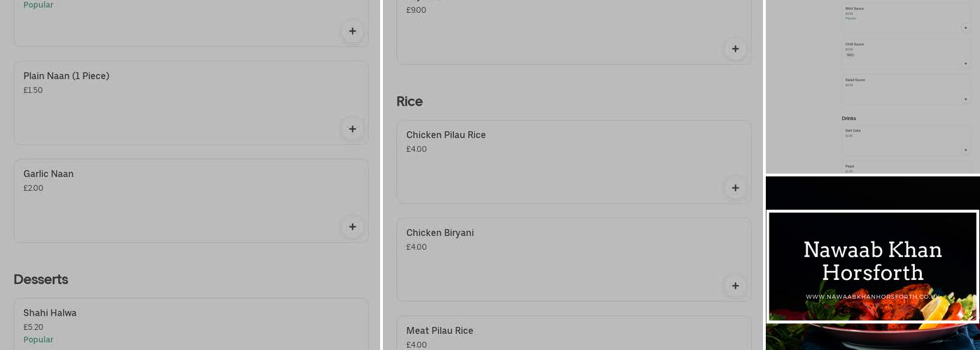980x350 pixels.
Task: Visit the nawaabkhanhorsforth.co.uk website link
Action: click(872, 297)
